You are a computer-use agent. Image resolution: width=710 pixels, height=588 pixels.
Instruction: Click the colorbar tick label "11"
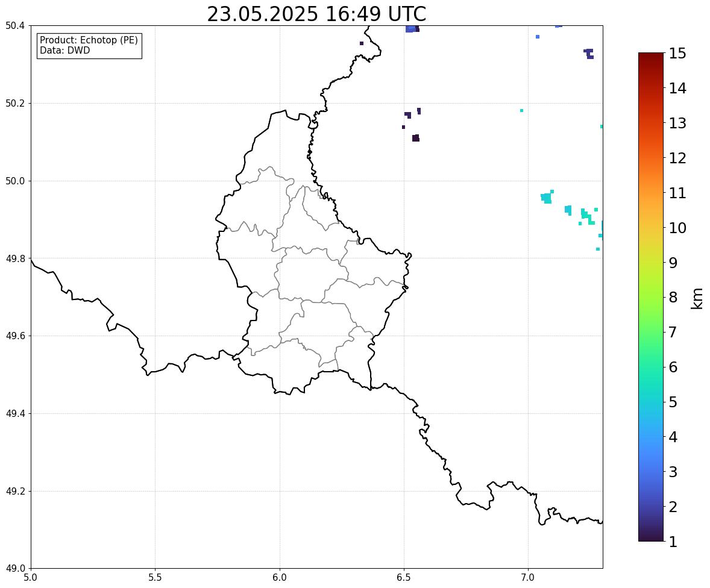(677, 193)
